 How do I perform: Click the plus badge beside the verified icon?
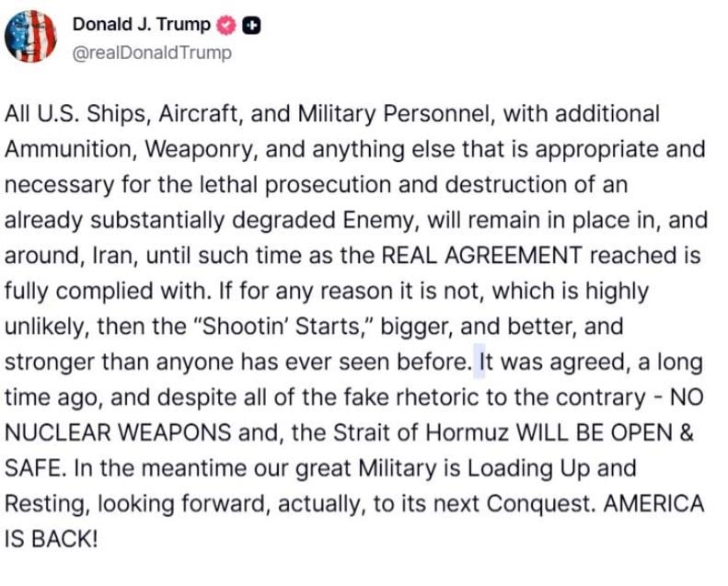[x=250, y=26]
